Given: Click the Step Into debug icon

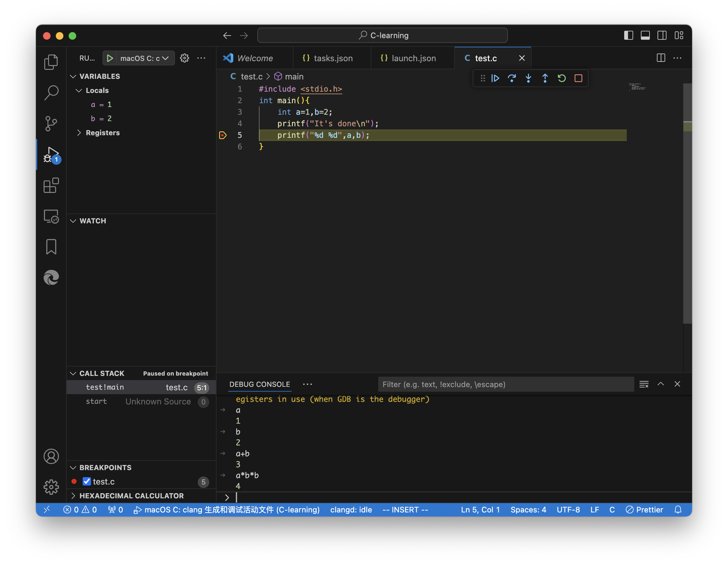Looking at the screenshot, I should (x=528, y=78).
